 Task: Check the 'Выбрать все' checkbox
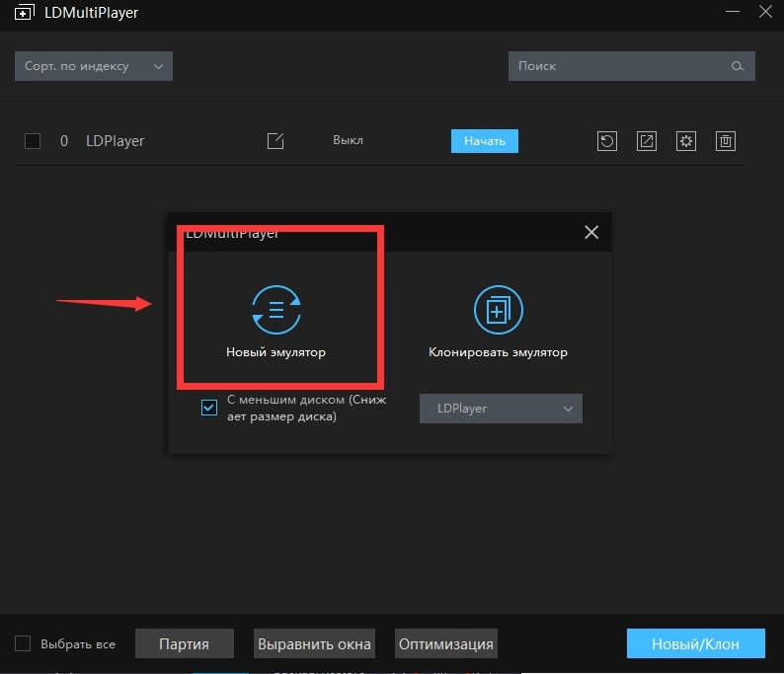(23, 643)
